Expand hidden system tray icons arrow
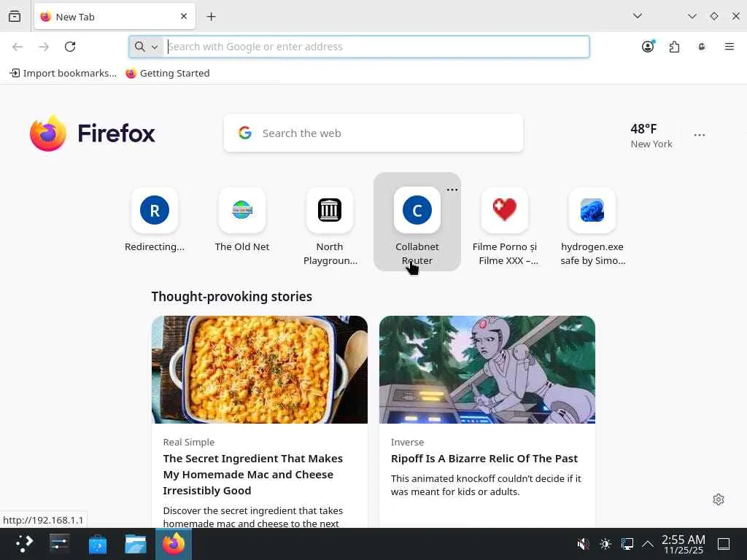The width and height of the screenshot is (747, 560). point(648,544)
